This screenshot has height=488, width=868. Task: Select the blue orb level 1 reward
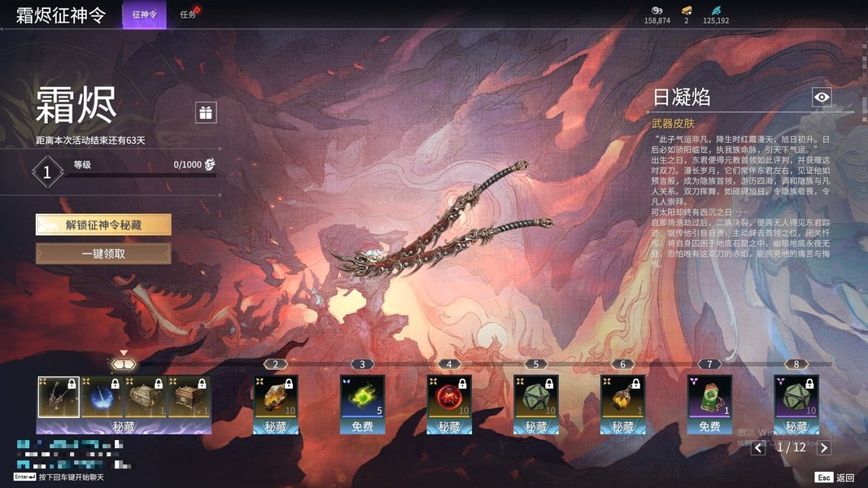[x=103, y=397]
